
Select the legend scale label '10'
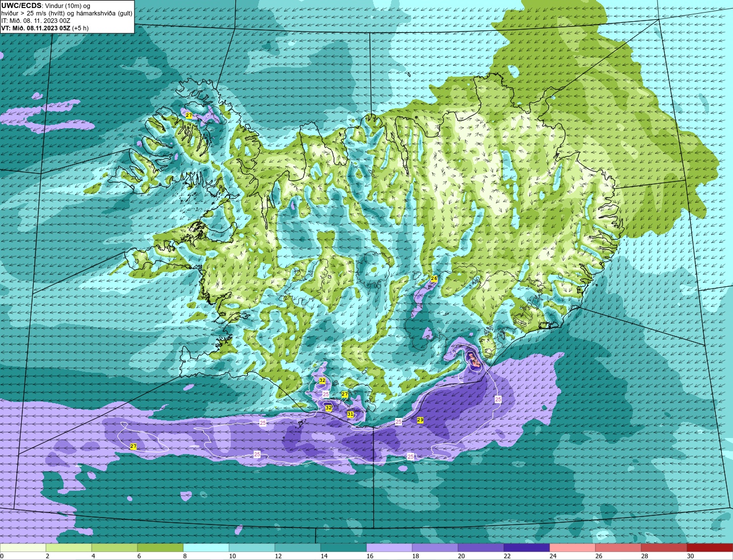232,556
